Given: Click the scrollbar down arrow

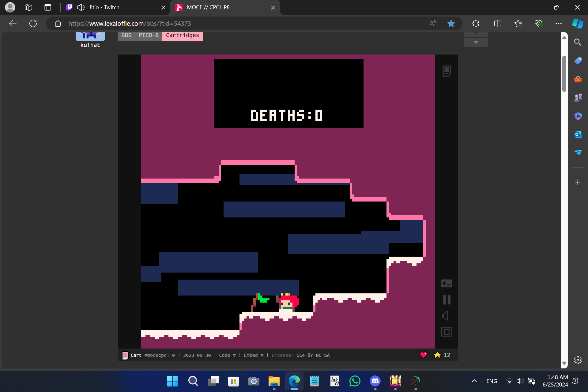Looking at the screenshot, I should coord(564,363).
